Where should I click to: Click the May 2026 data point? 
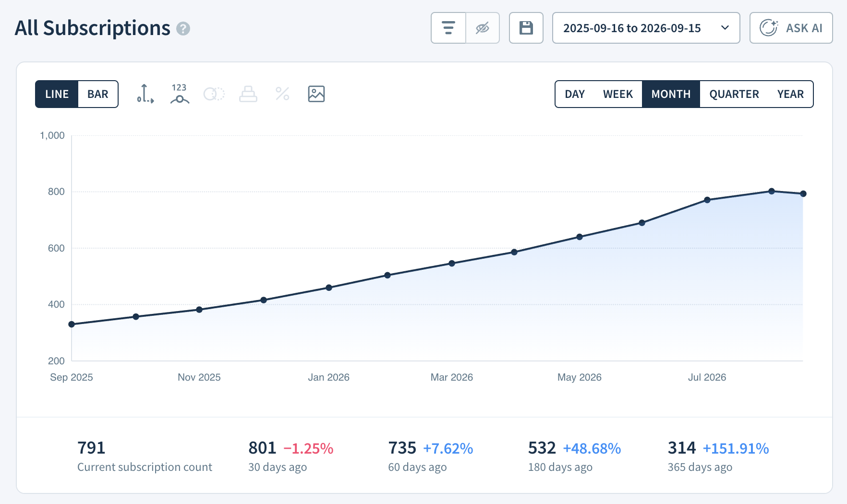pos(580,237)
